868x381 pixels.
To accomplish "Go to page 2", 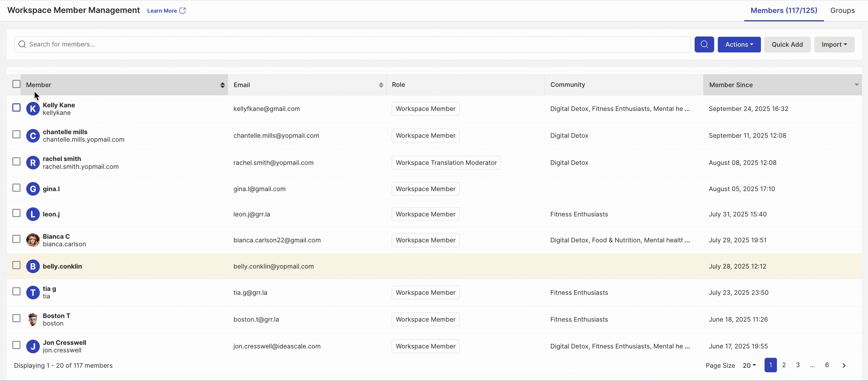I will [784, 365].
